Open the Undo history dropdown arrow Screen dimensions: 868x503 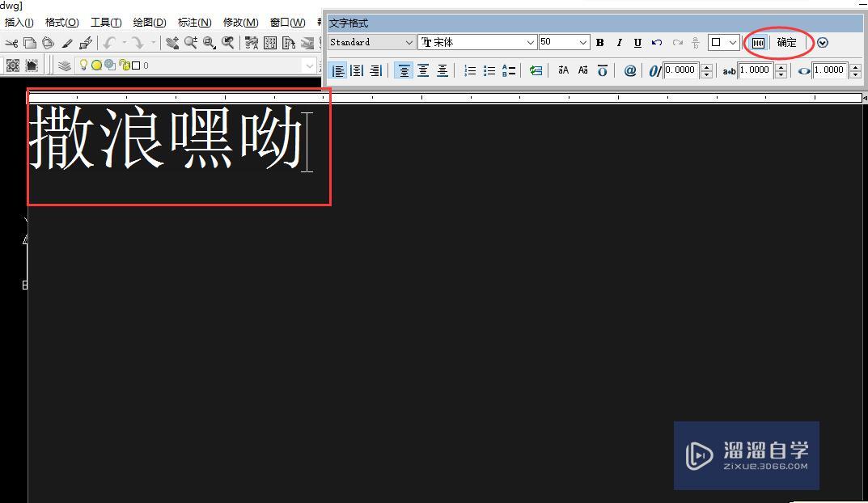[x=124, y=43]
